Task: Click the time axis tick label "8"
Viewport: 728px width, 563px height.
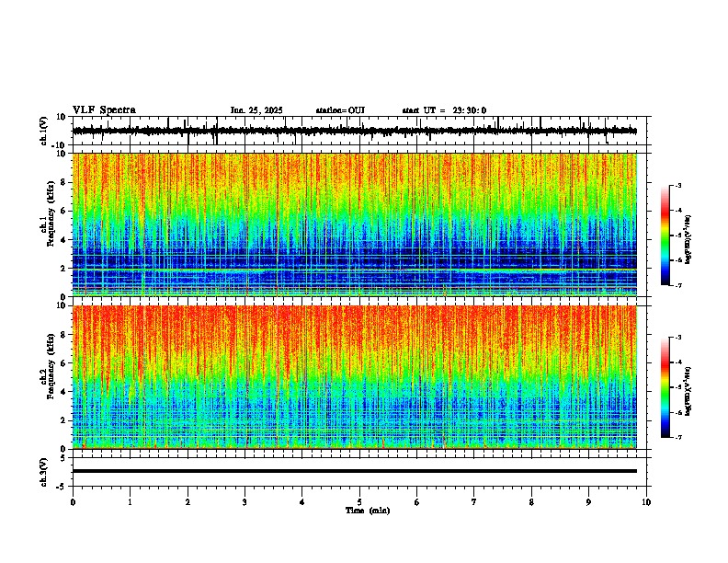Action: tap(531, 502)
